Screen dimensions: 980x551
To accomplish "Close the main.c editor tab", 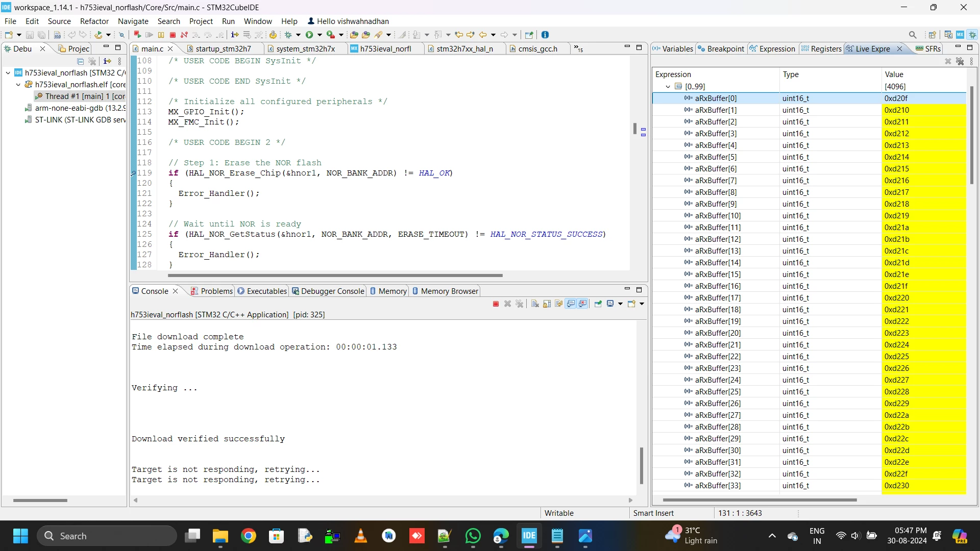I will pos(170,49).
